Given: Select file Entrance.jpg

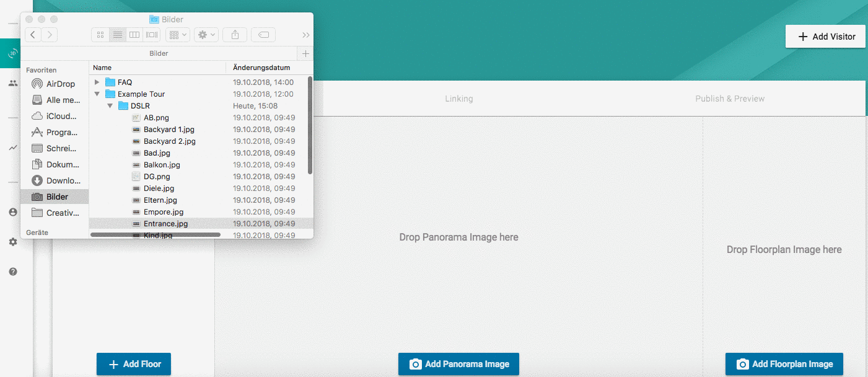Looking at the screenshot, I should click(198, 223).
